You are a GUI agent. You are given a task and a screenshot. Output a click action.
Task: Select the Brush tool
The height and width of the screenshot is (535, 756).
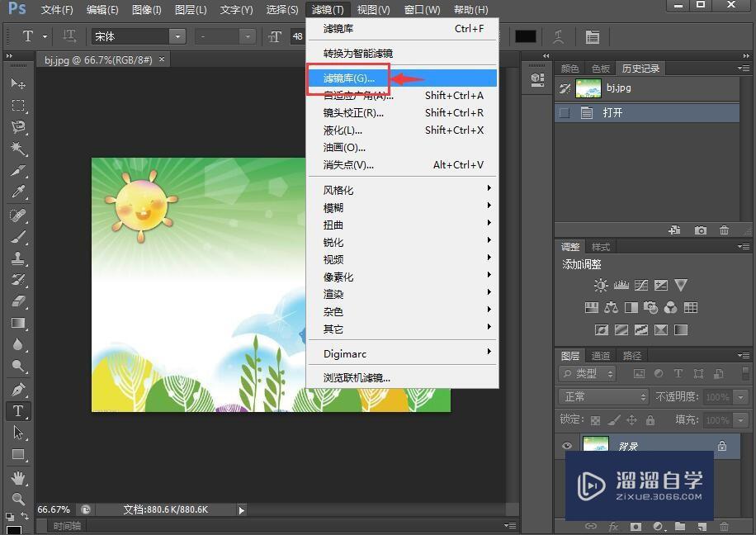(x=17, y=236)
